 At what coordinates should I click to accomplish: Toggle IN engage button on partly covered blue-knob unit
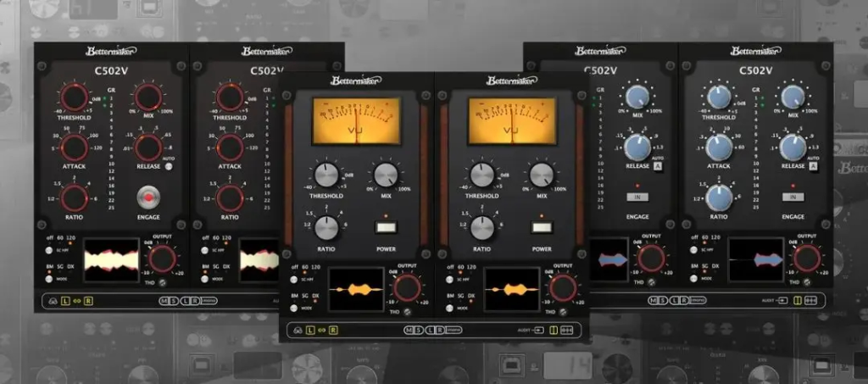pyautogui.click(x=637, y=197)
